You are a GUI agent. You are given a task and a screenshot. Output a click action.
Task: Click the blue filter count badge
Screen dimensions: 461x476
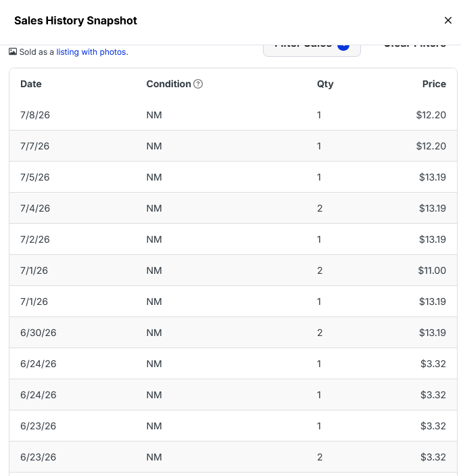(x=343, y=47)
